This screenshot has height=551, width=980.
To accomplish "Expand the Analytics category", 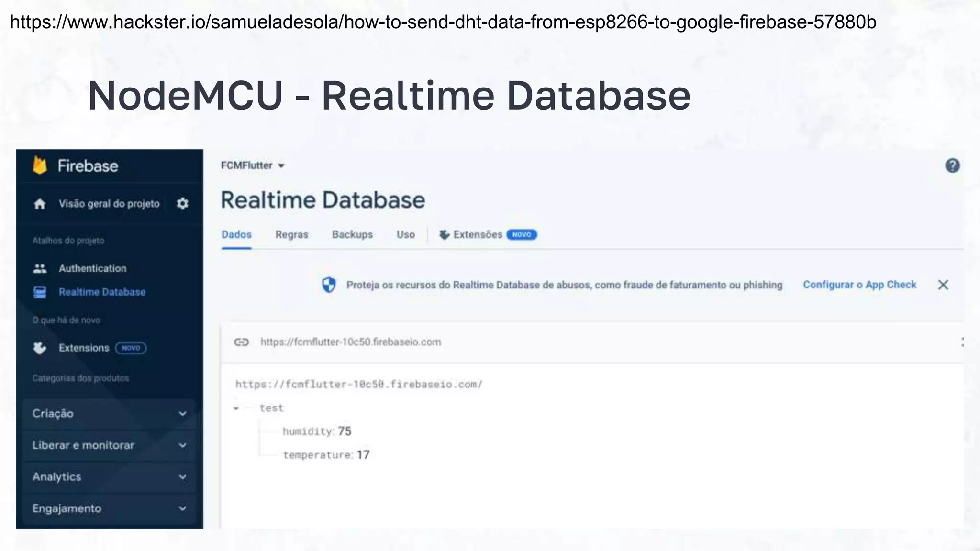I will click(x=110, y=477).
